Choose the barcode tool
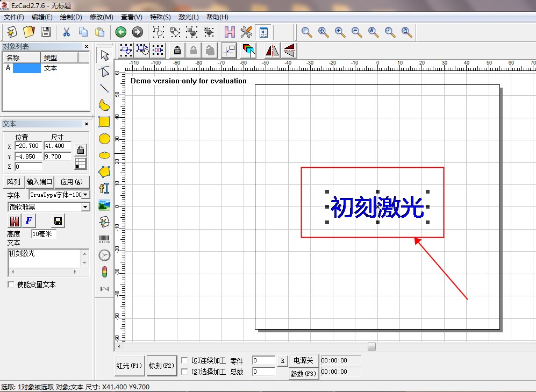 tap(104, 238)
